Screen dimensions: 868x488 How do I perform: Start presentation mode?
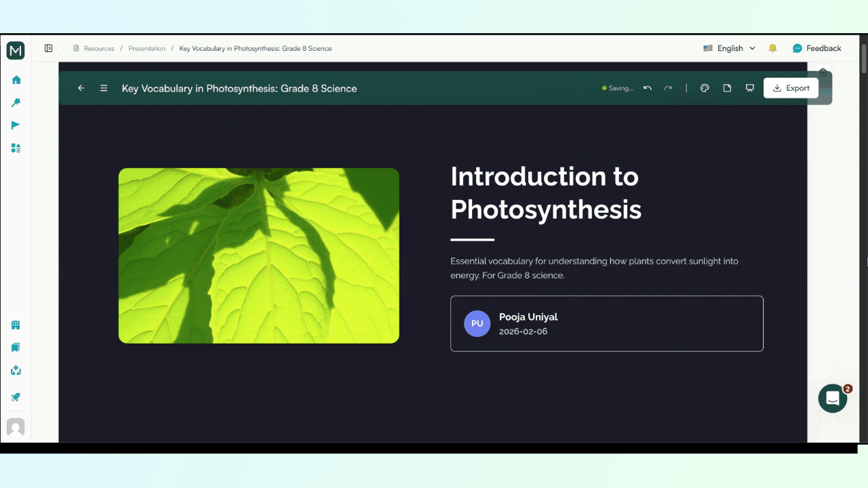pos(749,87)
